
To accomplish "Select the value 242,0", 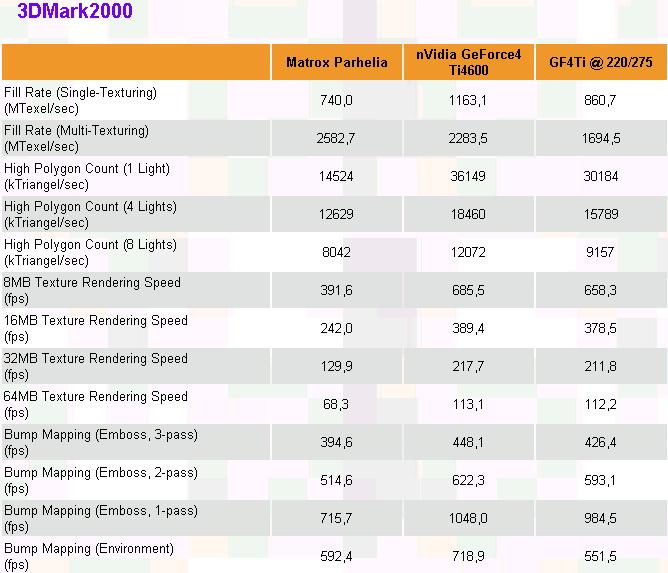I will (336, 328).
